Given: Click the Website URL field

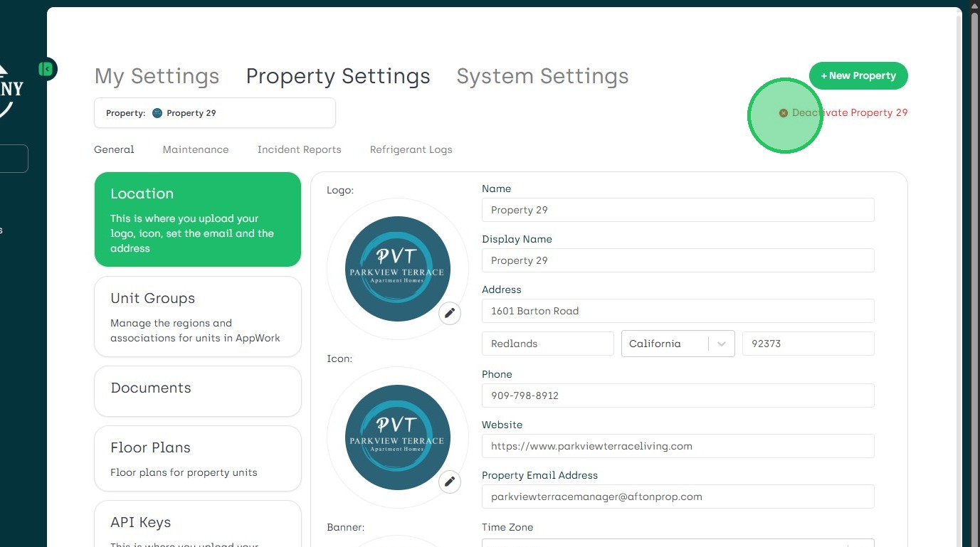Looking at the screenshot, I should click(678, 446).
